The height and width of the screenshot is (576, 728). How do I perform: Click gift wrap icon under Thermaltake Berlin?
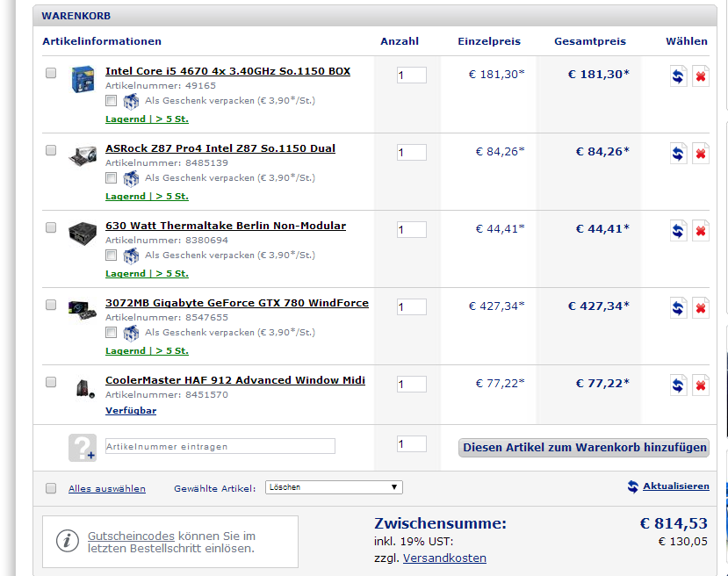click(131, 256)
